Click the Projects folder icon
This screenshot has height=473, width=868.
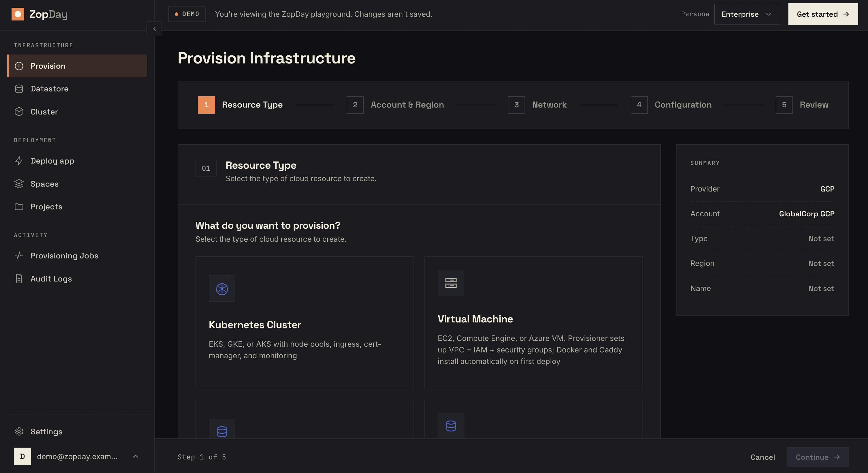click(19, 207)
